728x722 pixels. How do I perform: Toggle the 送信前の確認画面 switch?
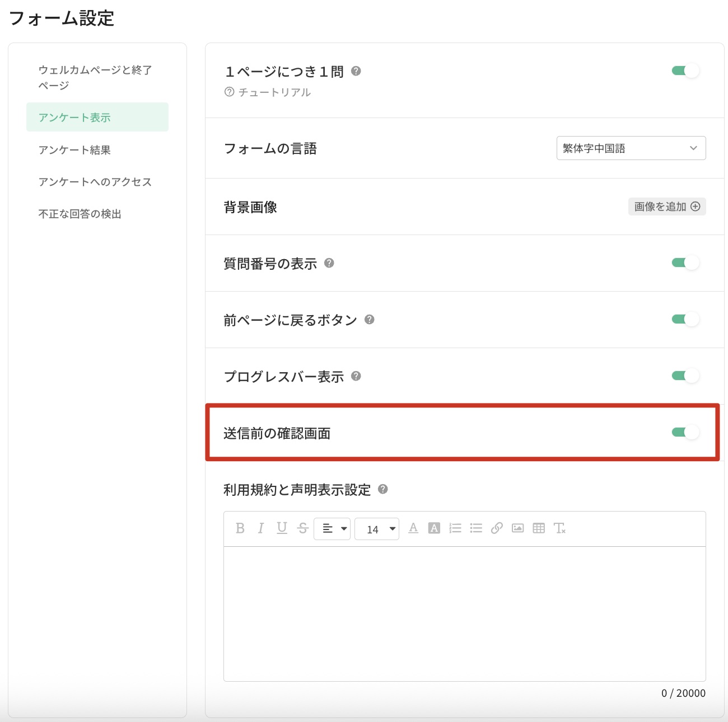(685, 432)
